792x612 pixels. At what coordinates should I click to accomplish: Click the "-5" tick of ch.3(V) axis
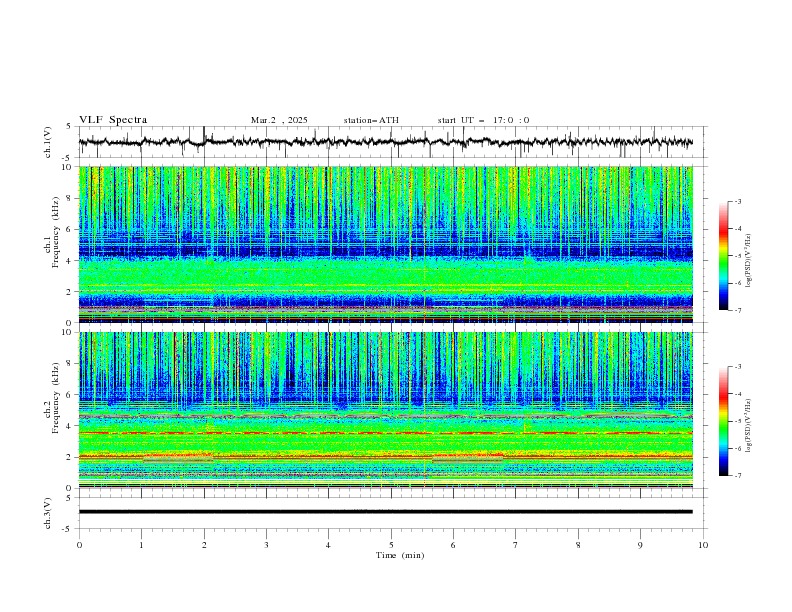[68, 529]
